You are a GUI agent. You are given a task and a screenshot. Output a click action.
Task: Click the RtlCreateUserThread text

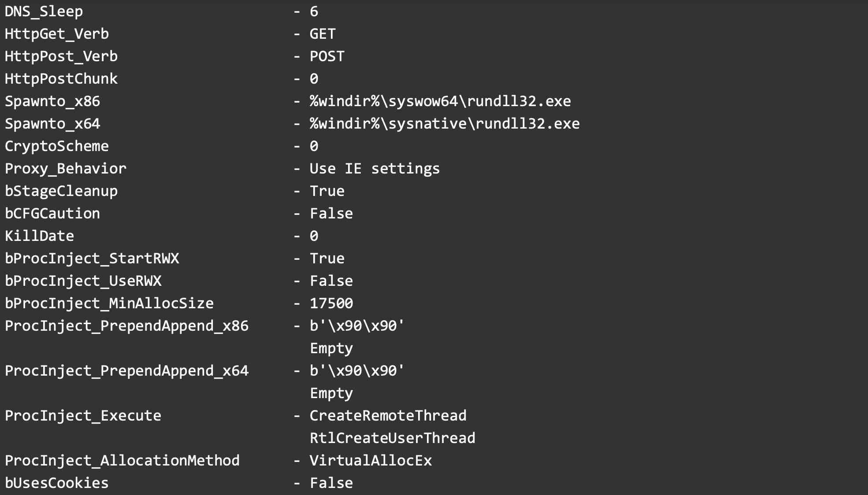(392, 438)
